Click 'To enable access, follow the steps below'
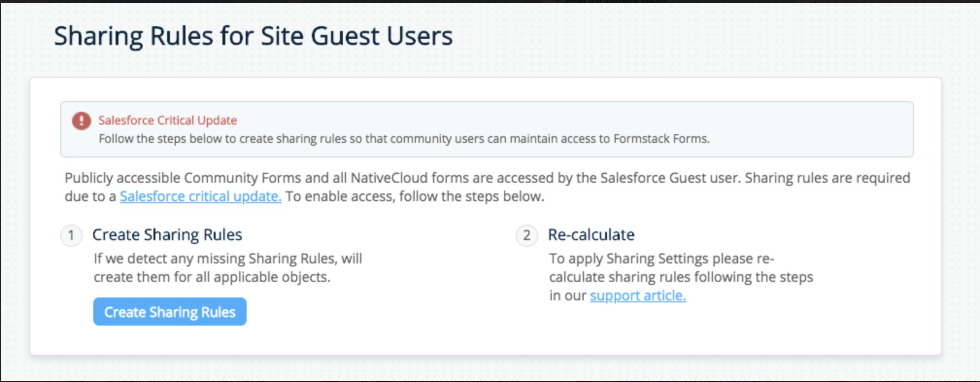Viewport: 980px width, 382px height. 415,196
